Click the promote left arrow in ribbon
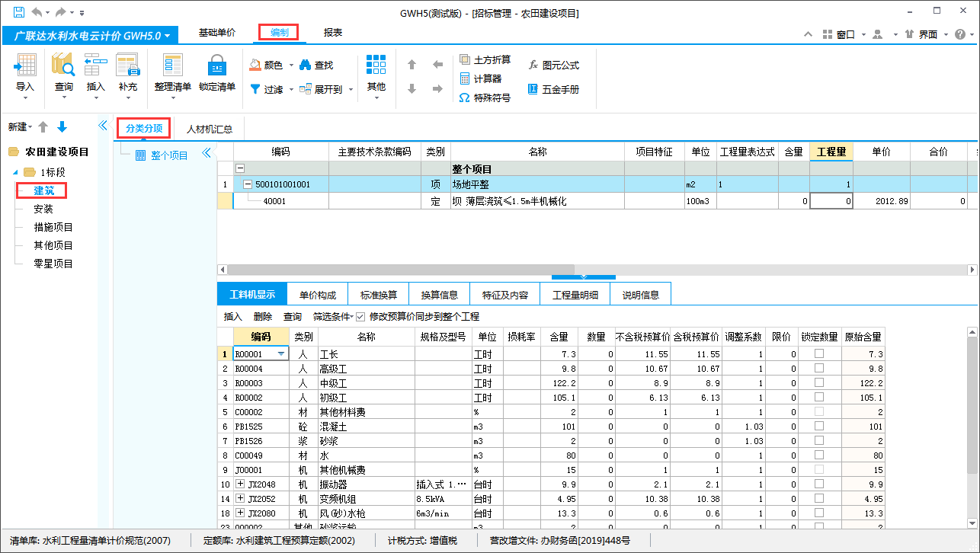Screen dimensions: 980x553 pos(437,66)
